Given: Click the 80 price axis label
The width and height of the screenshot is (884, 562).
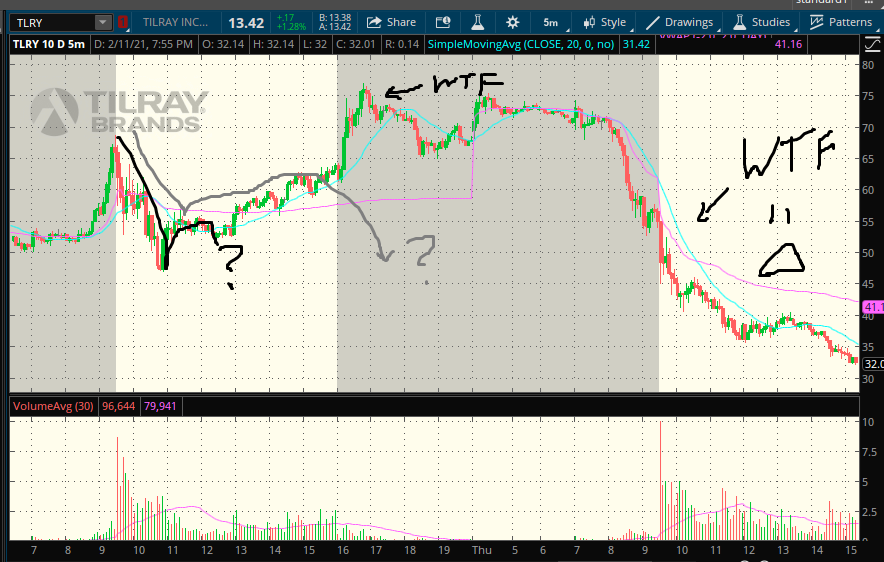Looking at the screenshot, I should [x=868, y=65].
